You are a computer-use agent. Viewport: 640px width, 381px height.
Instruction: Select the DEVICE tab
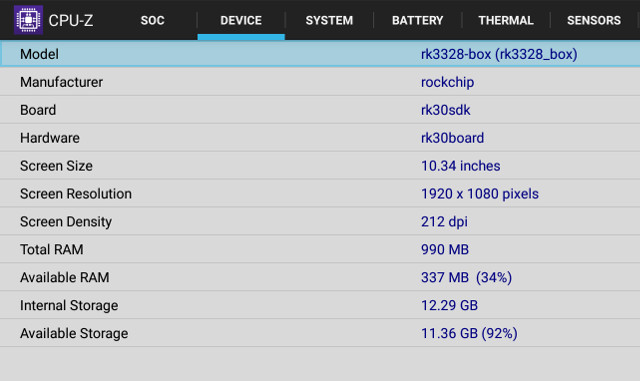point(241,20)
